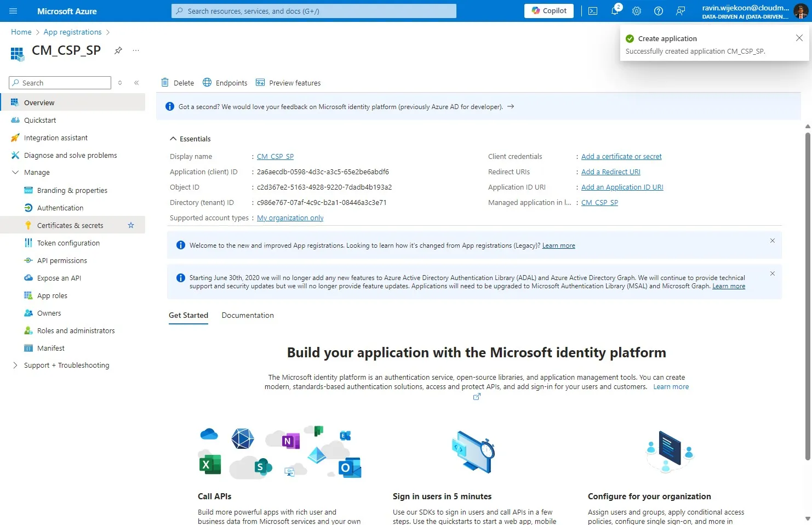812x525 pixels.
Task: Click the user account avatar
Action: (x=800, y=11)
